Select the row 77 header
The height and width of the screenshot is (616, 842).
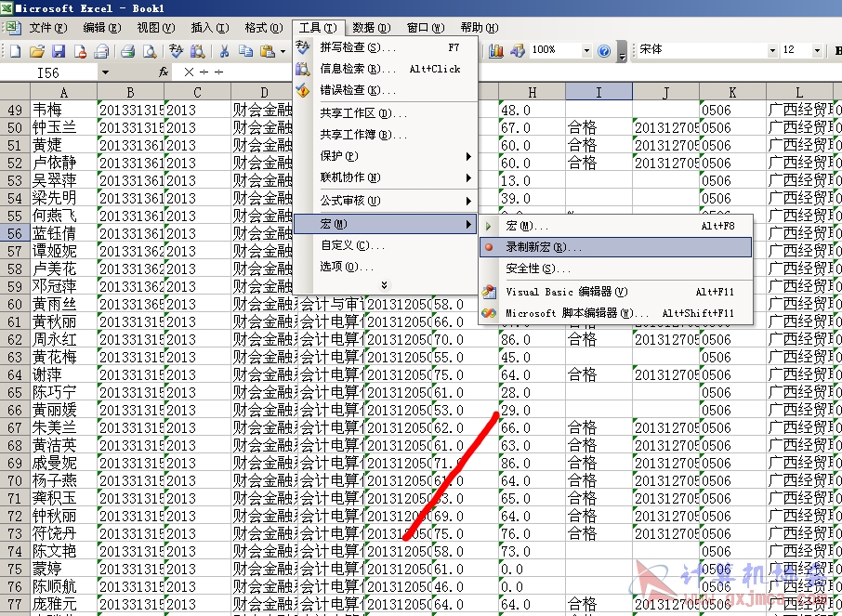click(15, 604)
